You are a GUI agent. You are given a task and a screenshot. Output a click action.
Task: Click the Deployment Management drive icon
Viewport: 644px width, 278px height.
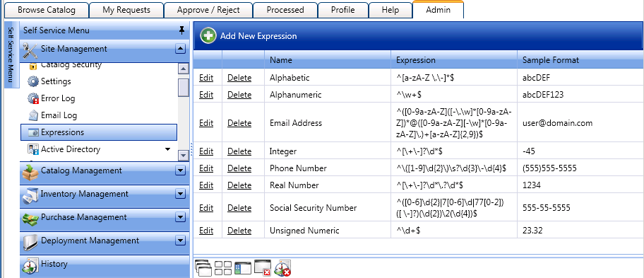(30, 242)
